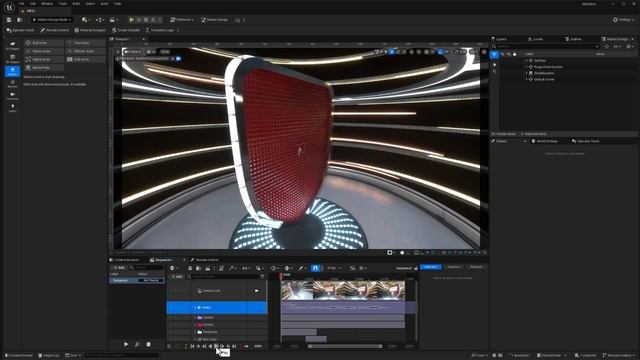
Task: Open Remote Control from toolbar
Action: coord(54,30)
